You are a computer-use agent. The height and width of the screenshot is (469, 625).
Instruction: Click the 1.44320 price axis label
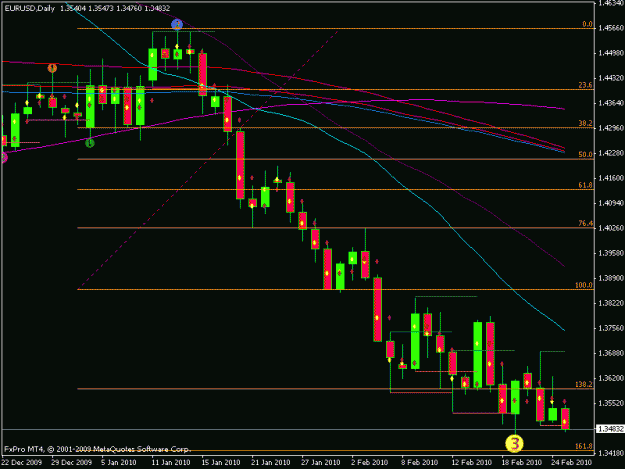(x=611, y=78)
